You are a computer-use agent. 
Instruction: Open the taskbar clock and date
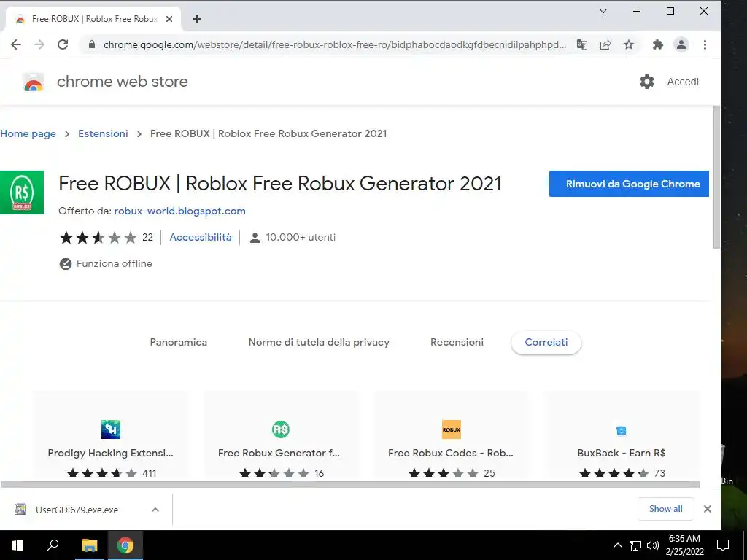[684, 545]
